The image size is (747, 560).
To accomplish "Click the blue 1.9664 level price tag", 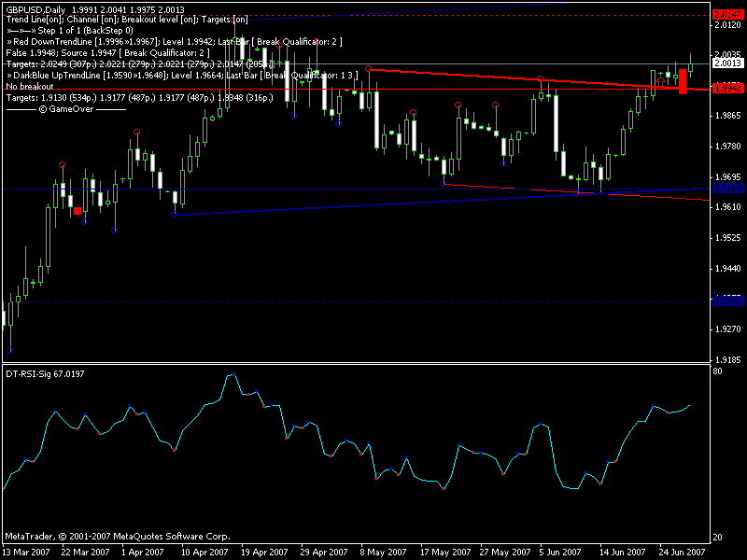I will click(727, 189).
